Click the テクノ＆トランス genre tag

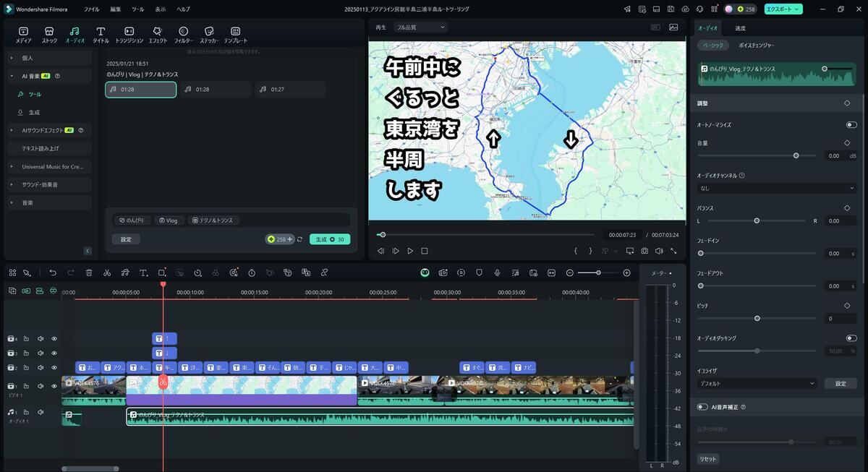pyautogui.click(x=214, y=220)
